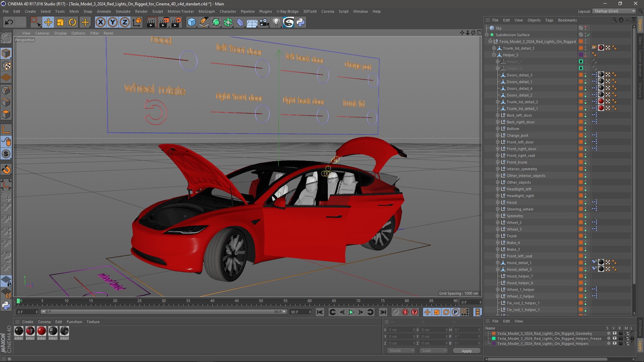The width and height of the screenshot is (644, 362).
Task: Click the green Play Forwards button
Action: pos(351,312)
